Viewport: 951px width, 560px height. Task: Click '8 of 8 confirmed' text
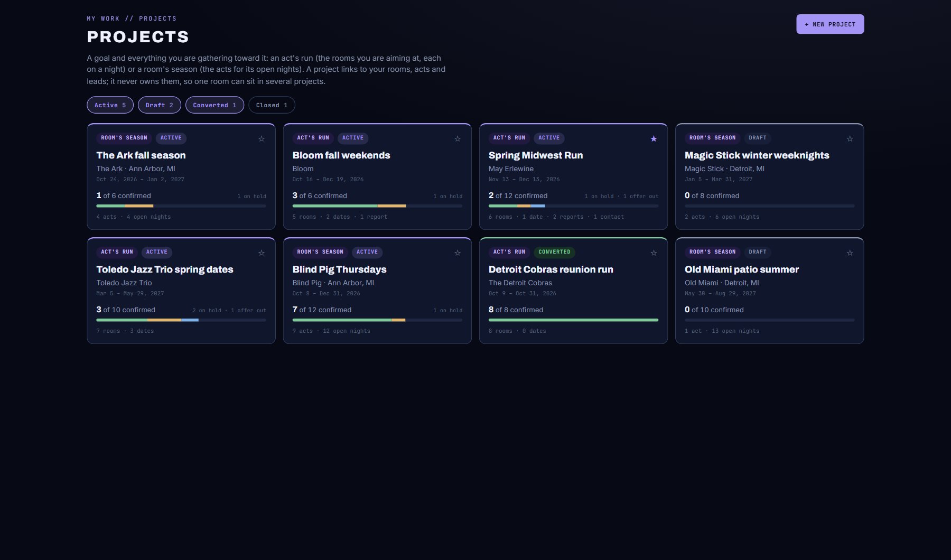coord(516,310)
